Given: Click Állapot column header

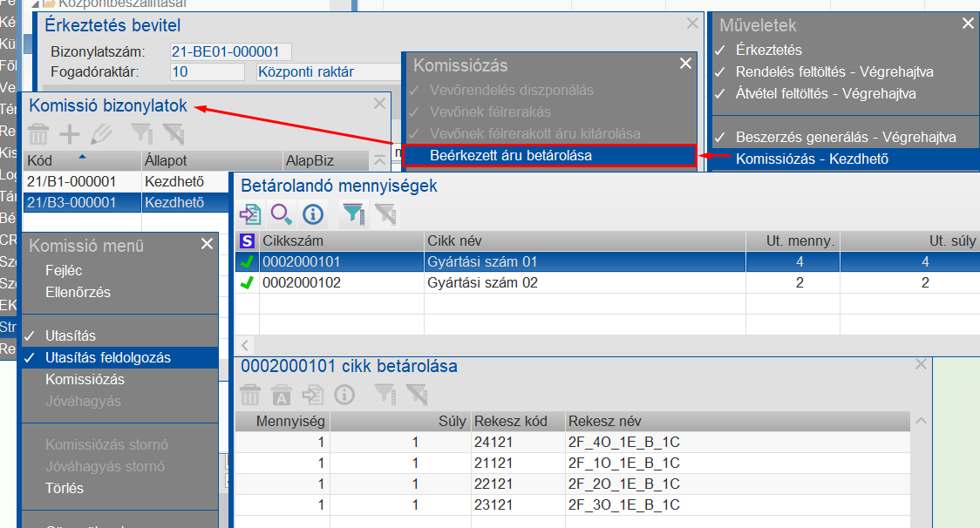Looking at the screenshot, I should tap(212, 160).
